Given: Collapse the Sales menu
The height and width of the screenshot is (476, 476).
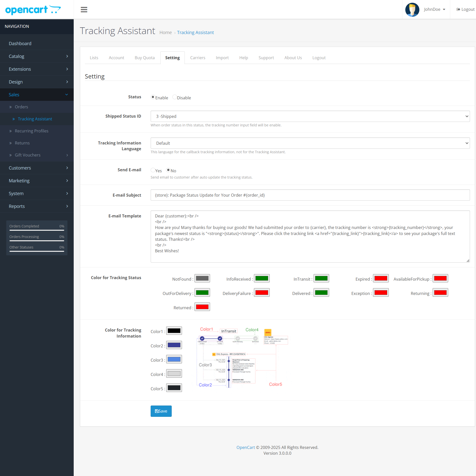Looking at the screenshot, I should point(37,95).
